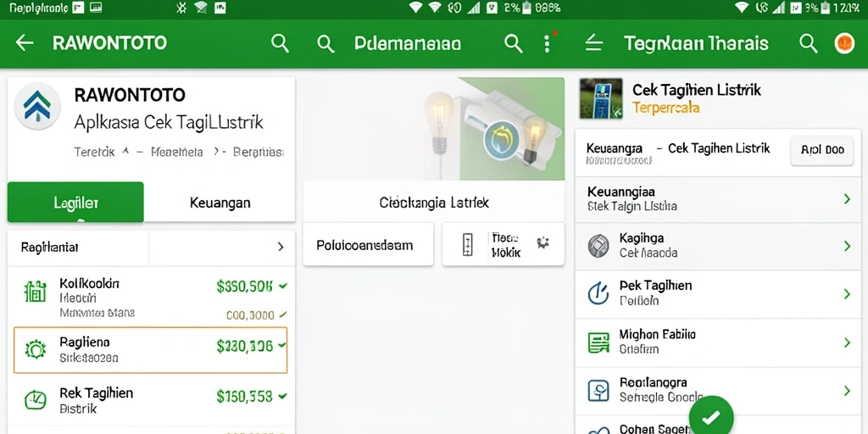This screenshot has width=868, height=434.
Task: Open the Pek Tagihien row chevron
Action: coord(847,294)
